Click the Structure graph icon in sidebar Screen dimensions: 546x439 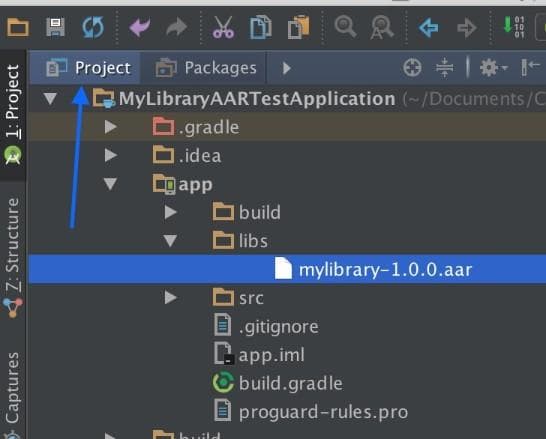click(13, 308)
